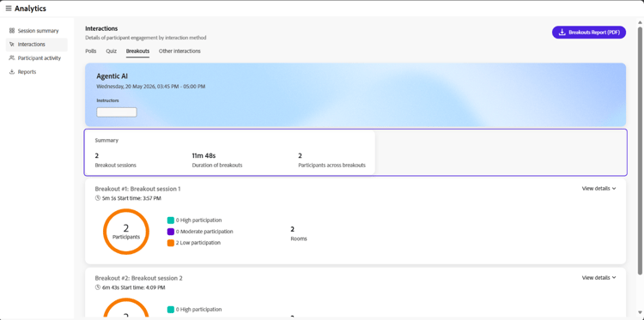Click '0 Moderate participation' legend text
Viewport: 644px width, 320px height.
pos(204,232)
